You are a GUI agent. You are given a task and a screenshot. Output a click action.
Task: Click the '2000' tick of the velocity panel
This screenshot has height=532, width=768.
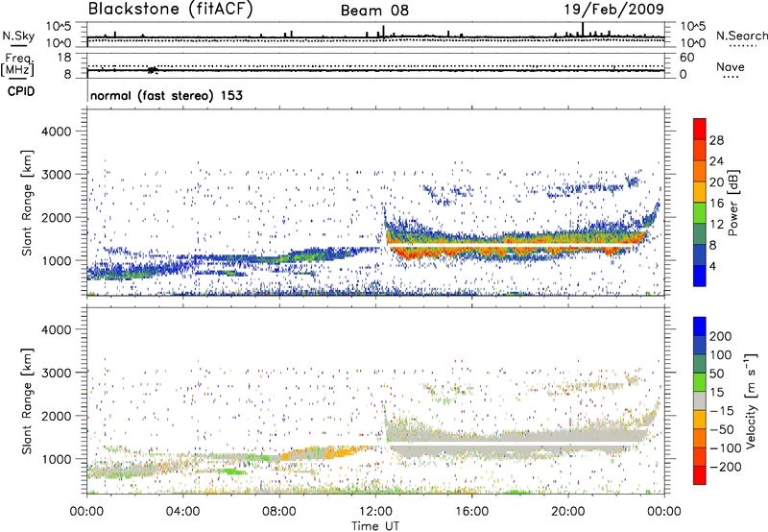pyautogui.click(x=57, y=416)
